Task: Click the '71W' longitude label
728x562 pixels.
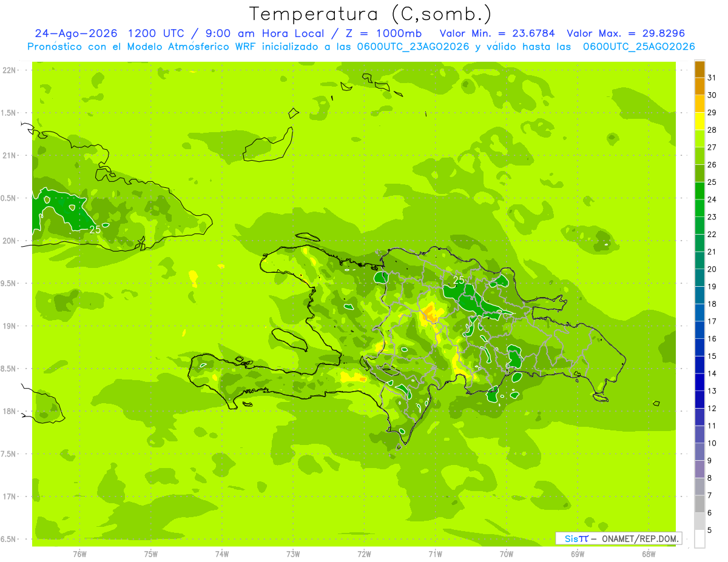Action: pos(435,554)
